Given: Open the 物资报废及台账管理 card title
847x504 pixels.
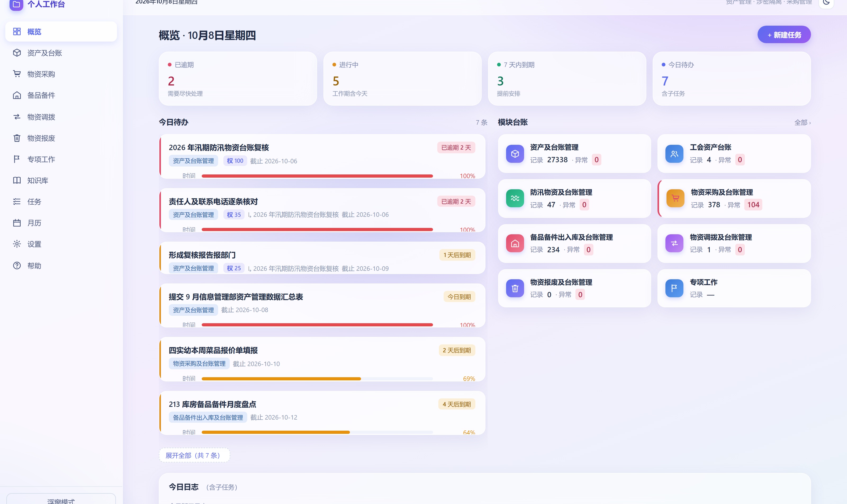Looking at the screenshot, I should click(x=561, y=282).
